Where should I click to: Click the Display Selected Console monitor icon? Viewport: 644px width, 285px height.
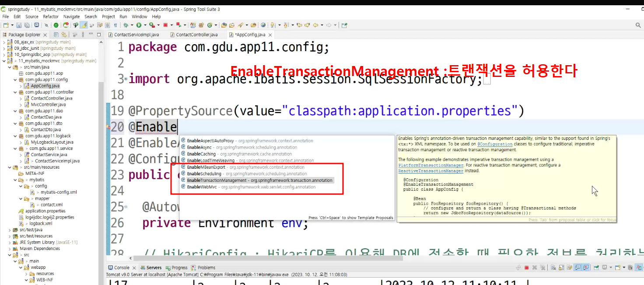605,268
